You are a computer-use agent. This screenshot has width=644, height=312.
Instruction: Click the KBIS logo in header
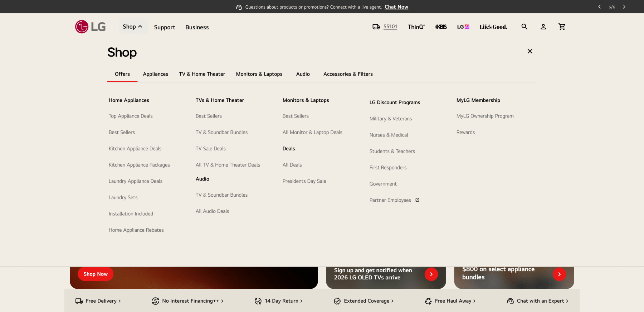point(441,27)
